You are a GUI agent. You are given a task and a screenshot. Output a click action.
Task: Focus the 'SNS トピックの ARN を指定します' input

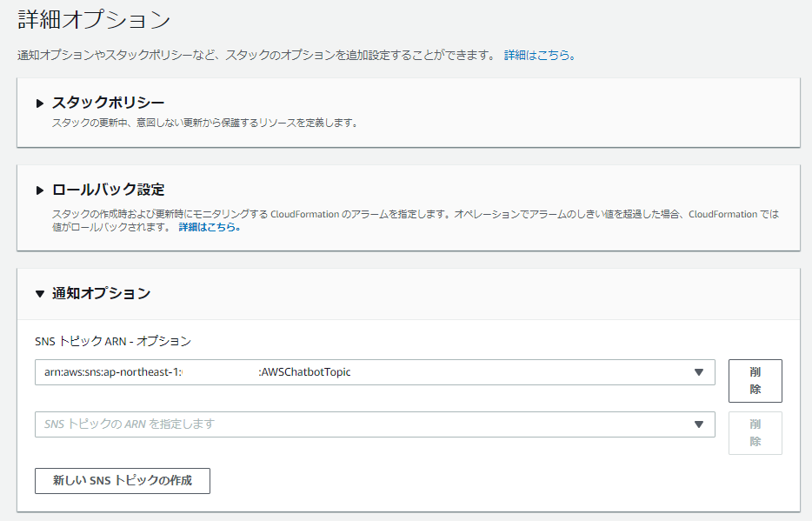(365, 424)
